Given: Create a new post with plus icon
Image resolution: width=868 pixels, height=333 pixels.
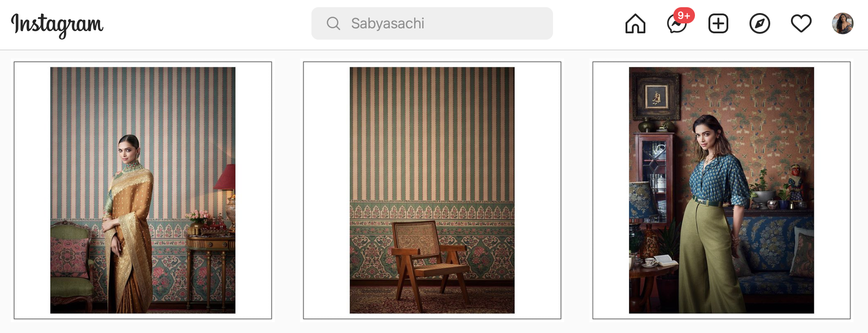Looking at the screenshot, I should 718,23.
